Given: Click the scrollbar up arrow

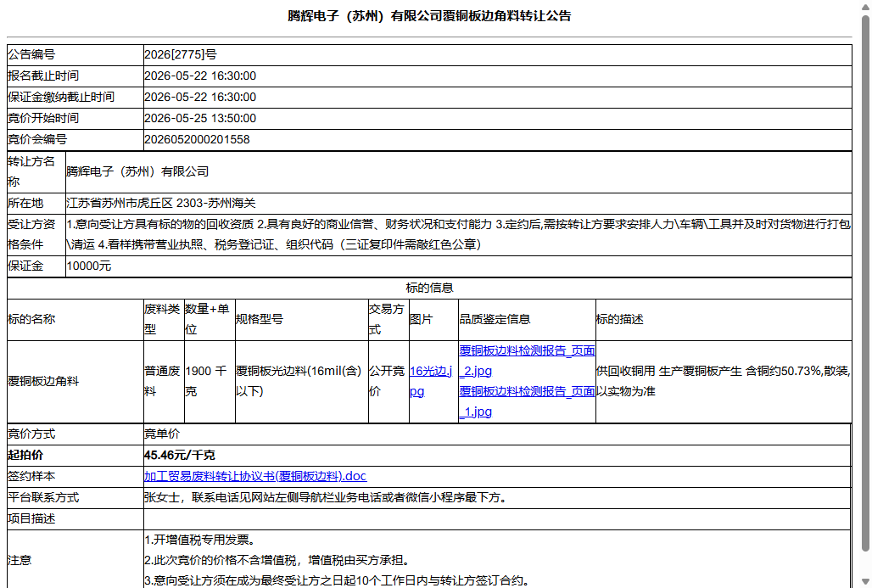Looking at the screenshot, I should tap(865, 7).
